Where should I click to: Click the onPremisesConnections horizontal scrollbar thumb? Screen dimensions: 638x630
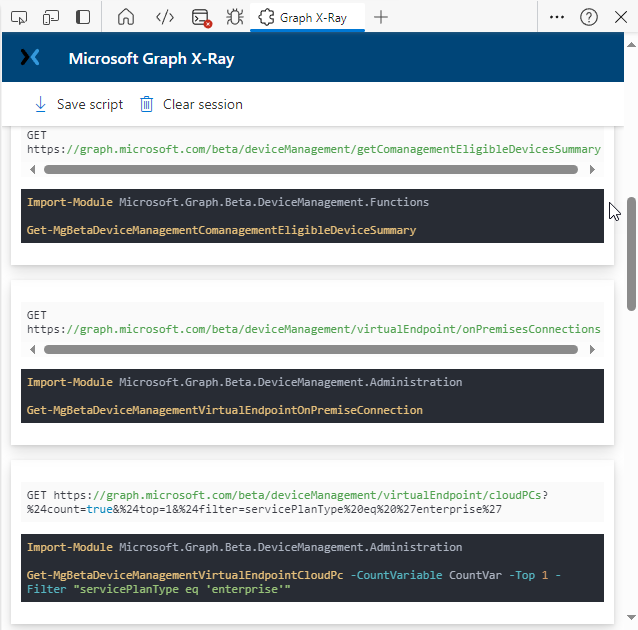click(x=311, y=349)
